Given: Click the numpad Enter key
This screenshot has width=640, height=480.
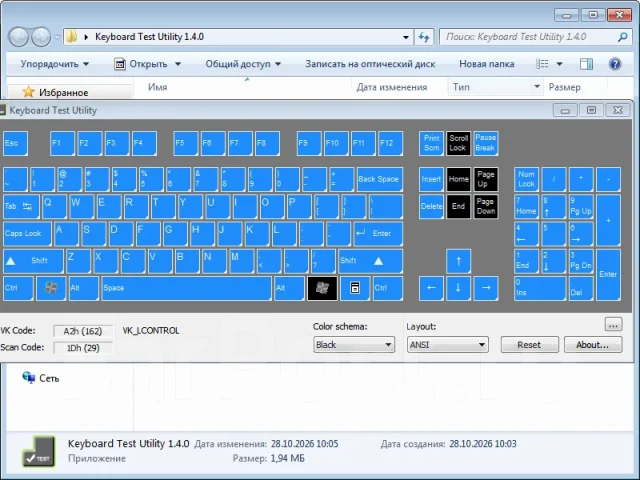Looking at the screenshot, I should [608, 275].
